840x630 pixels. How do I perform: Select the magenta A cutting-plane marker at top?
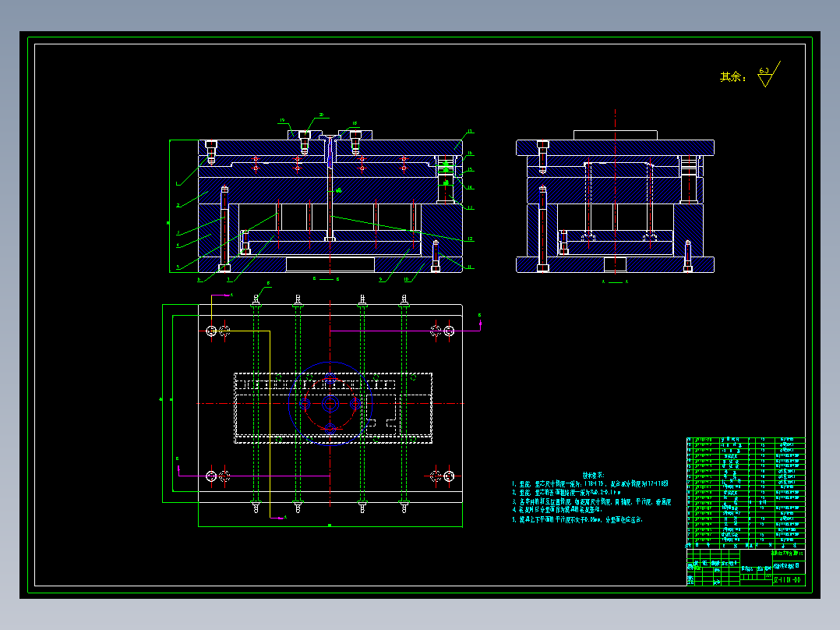click(x=222, y=295)
